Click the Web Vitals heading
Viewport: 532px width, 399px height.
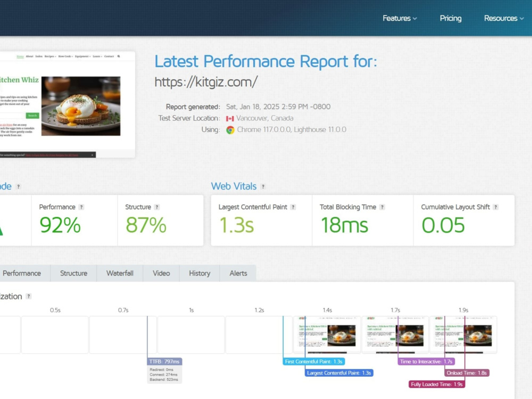pos(234,186)
